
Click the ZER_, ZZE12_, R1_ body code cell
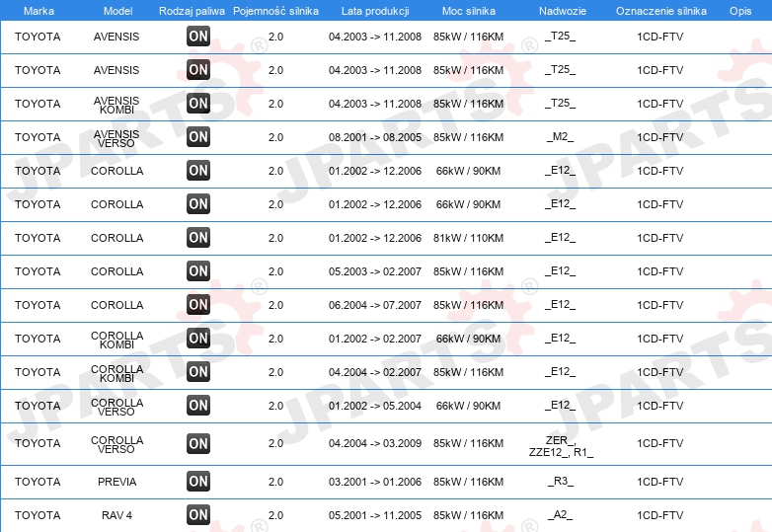561,446
